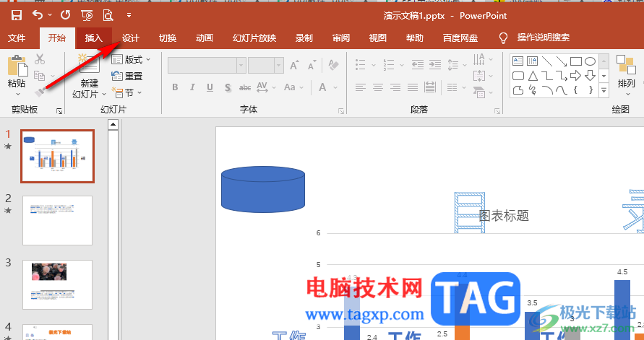Open the Customize Quick Access Toolbar dropdown

tap(129, 16)
